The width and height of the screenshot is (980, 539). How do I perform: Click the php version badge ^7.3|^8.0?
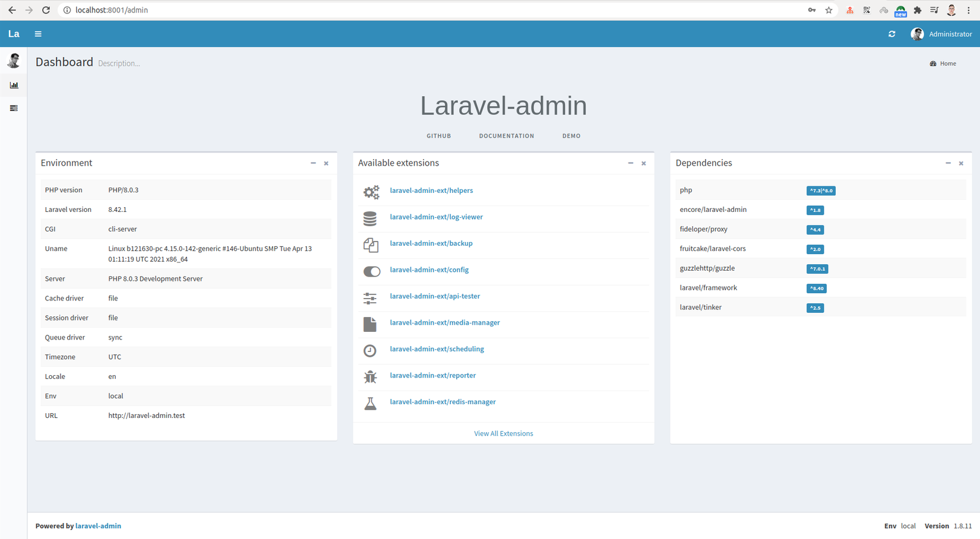[821, 191]
